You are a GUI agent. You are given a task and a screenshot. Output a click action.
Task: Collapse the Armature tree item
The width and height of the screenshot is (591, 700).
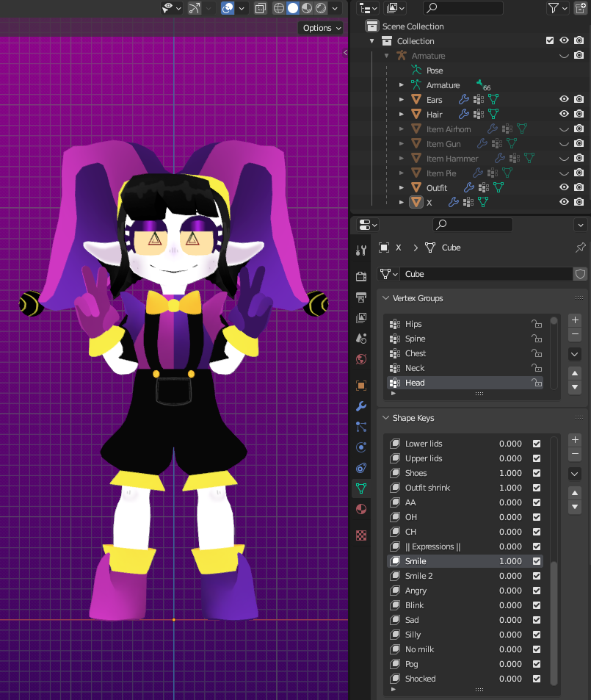pos(387,56)
